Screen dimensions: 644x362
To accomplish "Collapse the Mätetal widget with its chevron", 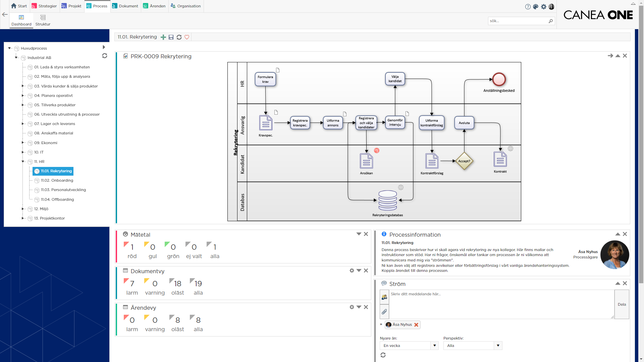I will 359,234.
